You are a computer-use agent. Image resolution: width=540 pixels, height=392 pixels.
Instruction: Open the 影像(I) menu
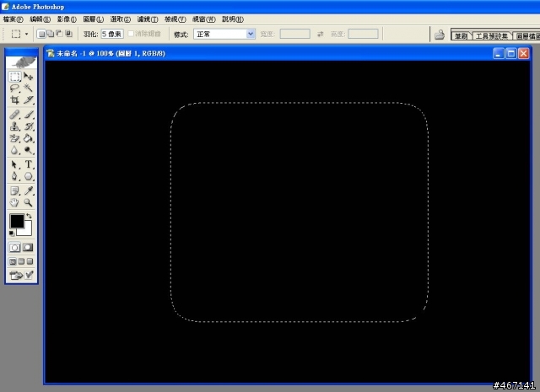click(x=67, y=19)
